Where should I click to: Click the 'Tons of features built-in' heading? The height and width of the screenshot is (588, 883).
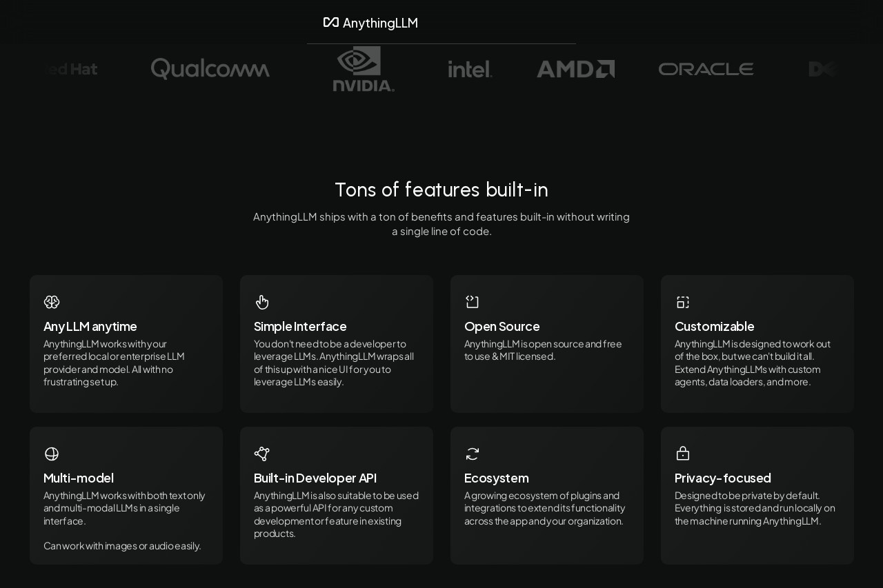[x=441, y=190]
